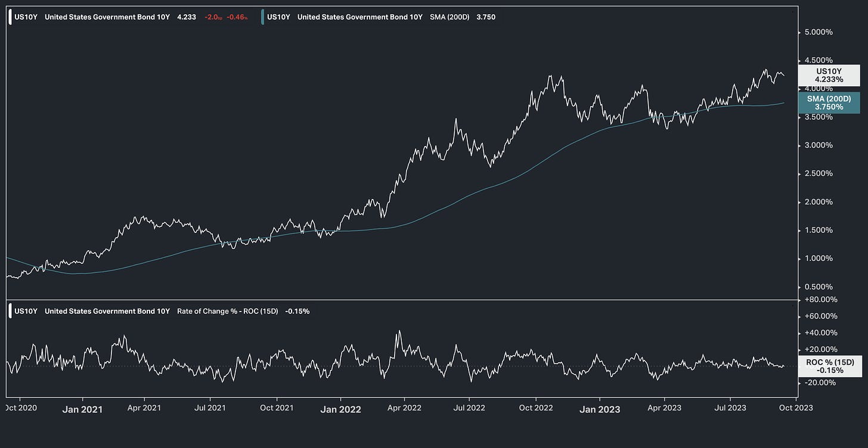868x448 pixels.
Task: Click the Apr 2021 date label
Action: click(x=145, y=409)
